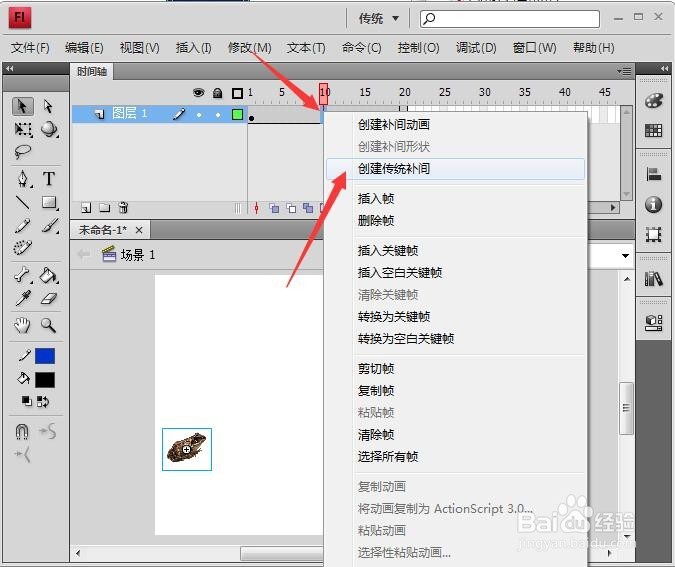
Task: Open the Info panel icon
Action: coord(653,204)
